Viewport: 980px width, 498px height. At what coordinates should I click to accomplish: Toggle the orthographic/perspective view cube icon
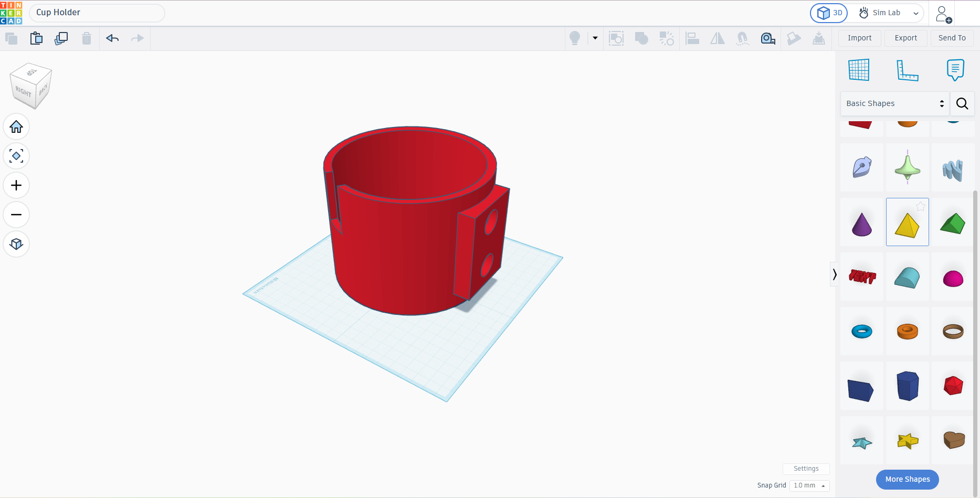(x=16, y=244)
